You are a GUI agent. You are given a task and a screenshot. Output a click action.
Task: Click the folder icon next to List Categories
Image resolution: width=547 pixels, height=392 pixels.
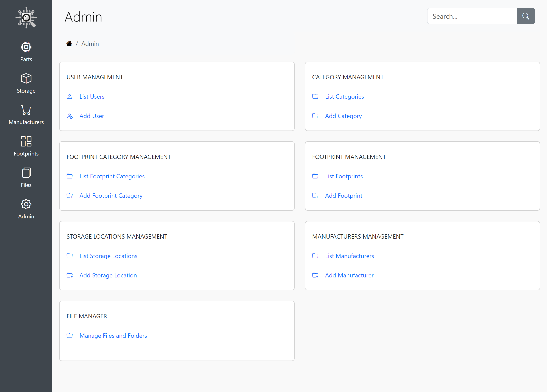[315, 96]
